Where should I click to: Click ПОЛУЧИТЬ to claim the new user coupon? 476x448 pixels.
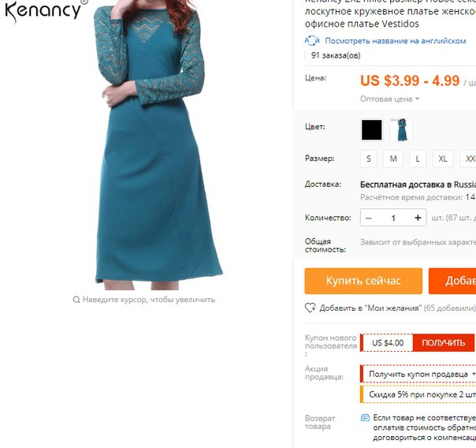[x=443, y=342]
